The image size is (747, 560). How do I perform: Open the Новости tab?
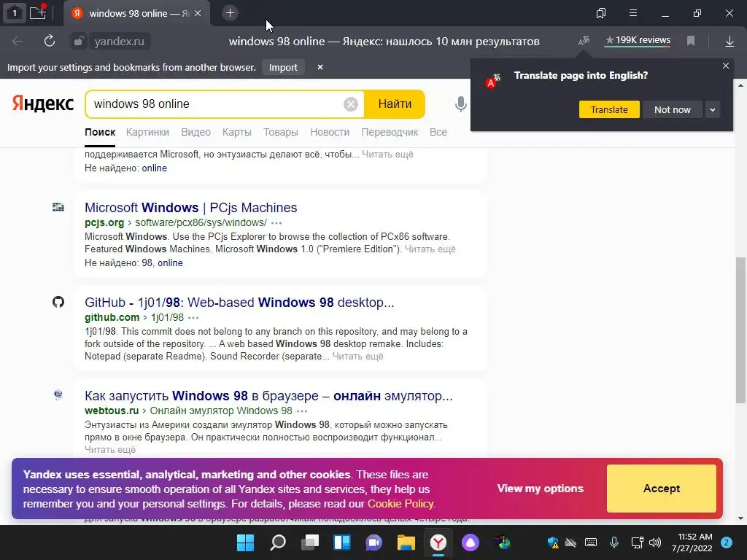(330, 133)
